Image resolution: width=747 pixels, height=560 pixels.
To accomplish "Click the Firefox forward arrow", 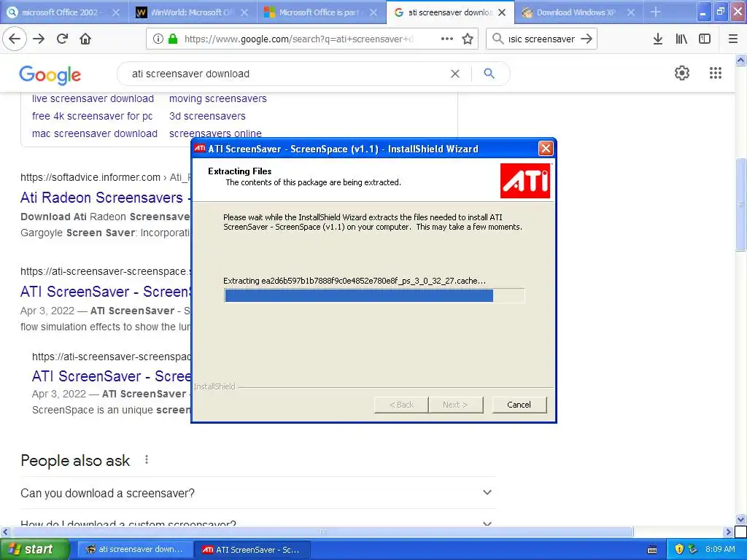I will click(x=39, y=39).
